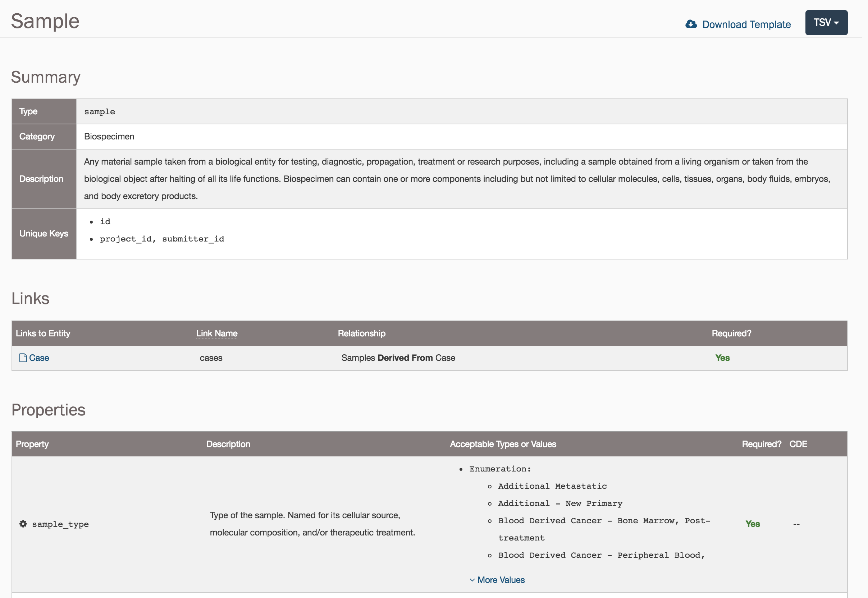Click the Case document icon

23,358
